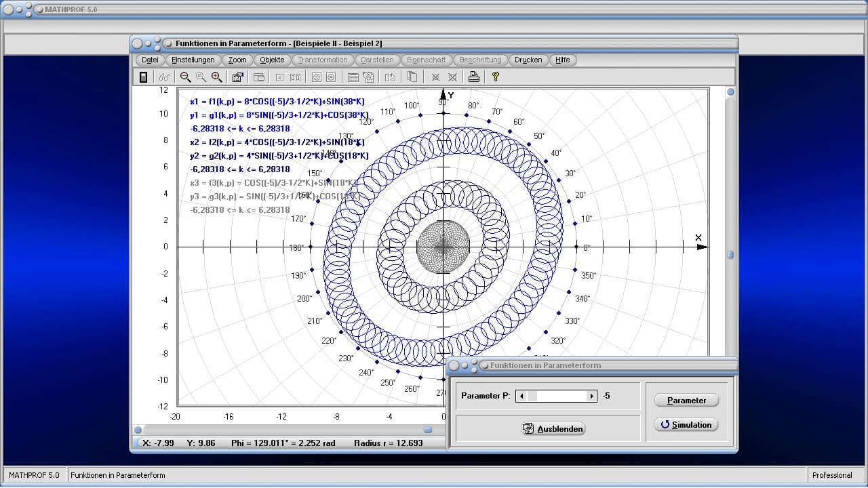
Task: Click the Parameter P slider thumb
Action: [x=532, y=396]
